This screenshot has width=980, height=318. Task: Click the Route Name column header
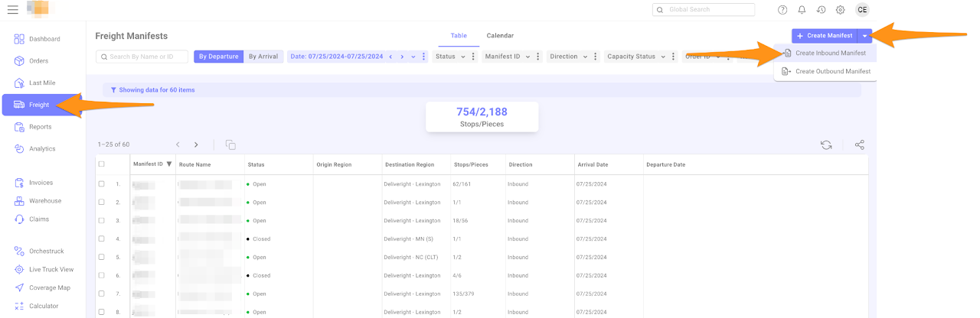click(x=194, y=164)
